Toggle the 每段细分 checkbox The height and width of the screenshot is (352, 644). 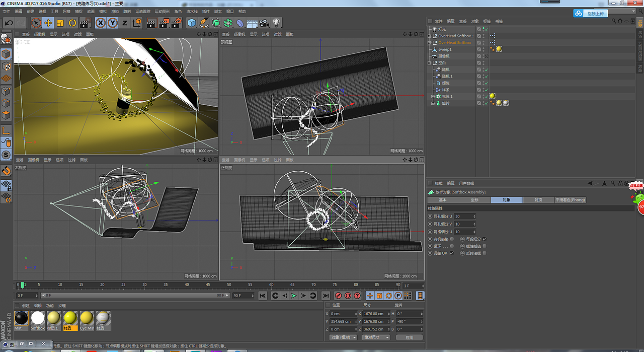click(x=485, y=239)
